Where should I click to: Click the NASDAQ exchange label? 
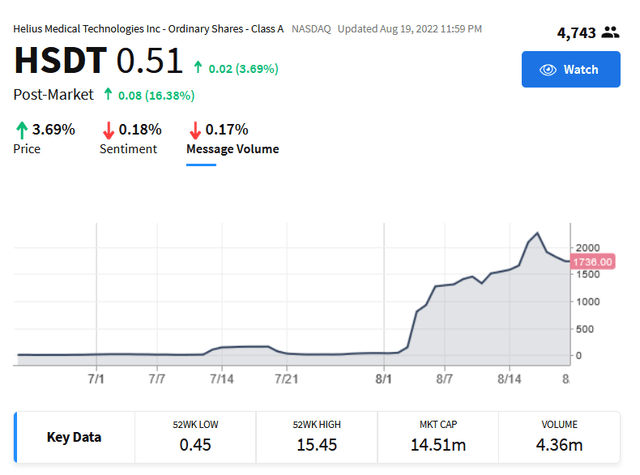click(311, 29)
